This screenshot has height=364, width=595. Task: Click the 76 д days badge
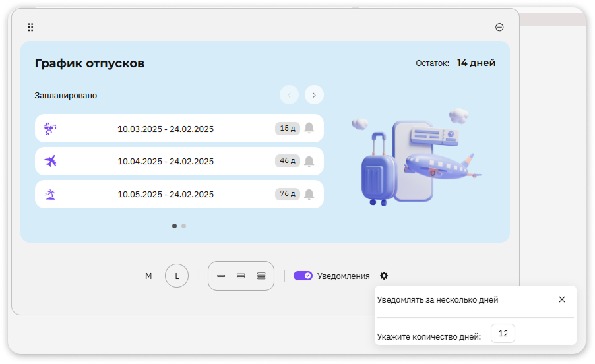(288, 194)
